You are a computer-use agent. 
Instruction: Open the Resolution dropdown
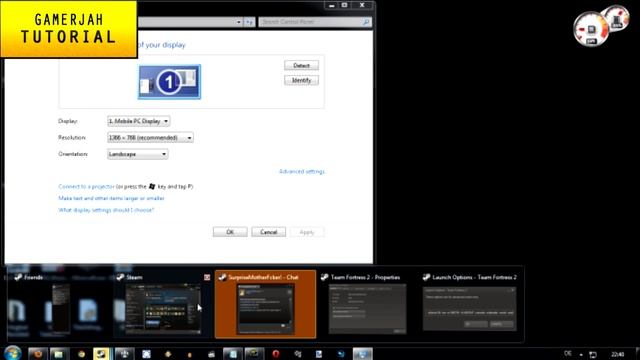[150, 138]
